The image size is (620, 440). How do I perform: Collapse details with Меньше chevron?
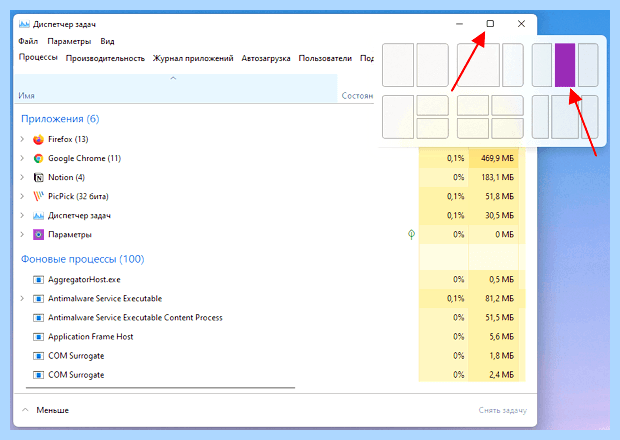coord(25,410)
